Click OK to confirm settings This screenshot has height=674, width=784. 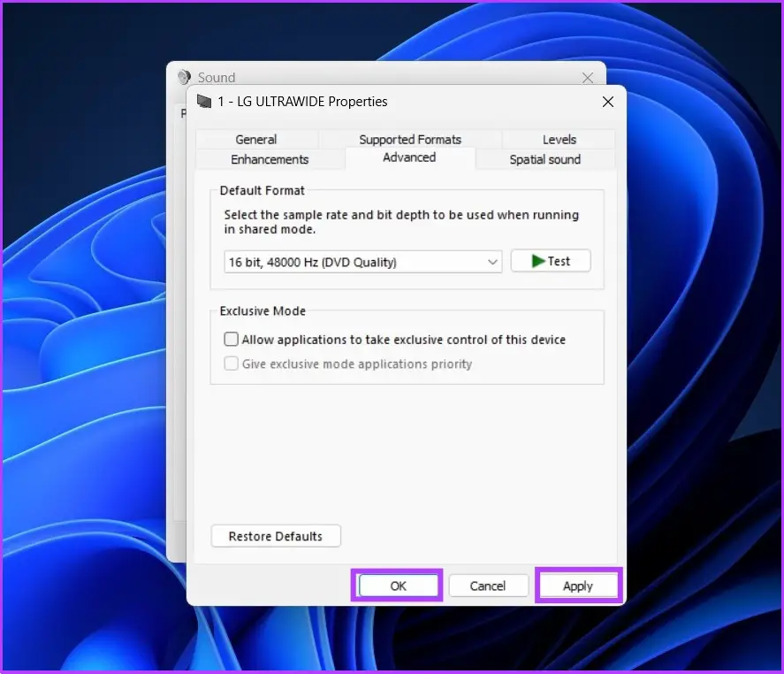click(x=398, y=586)
